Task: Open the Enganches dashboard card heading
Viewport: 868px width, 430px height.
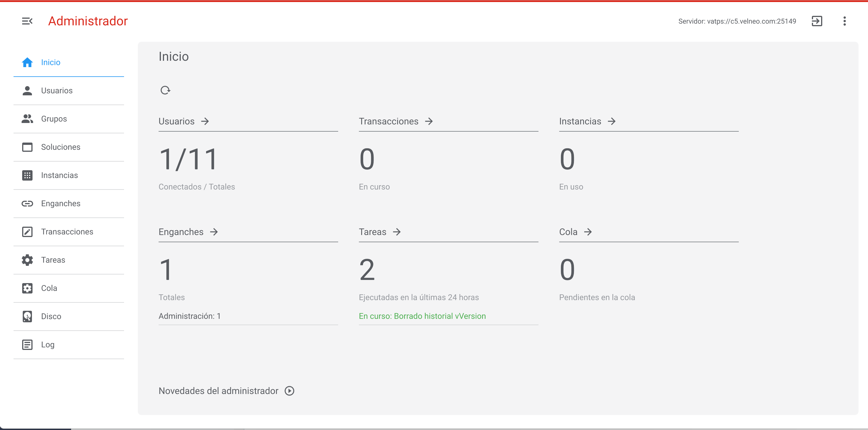Action: (x=181, y=232)
